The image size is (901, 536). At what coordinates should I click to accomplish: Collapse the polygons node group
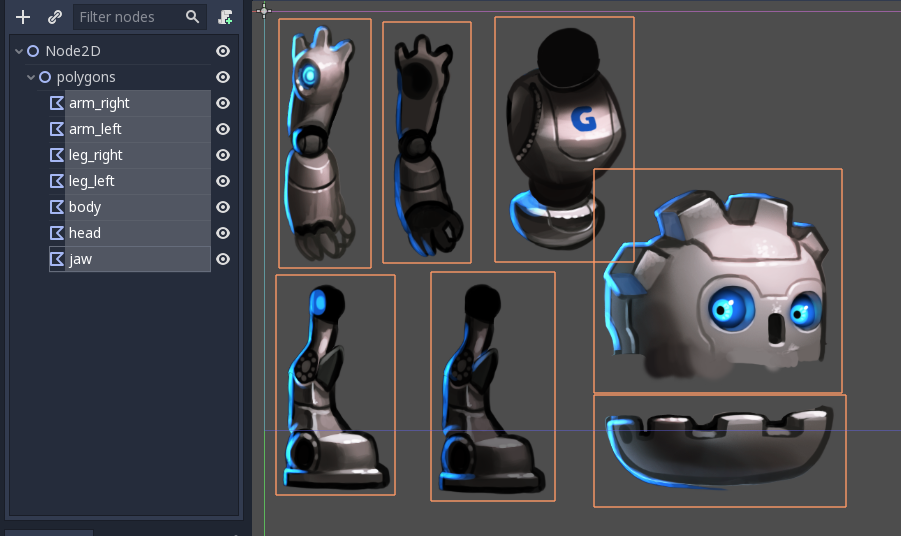31,77
